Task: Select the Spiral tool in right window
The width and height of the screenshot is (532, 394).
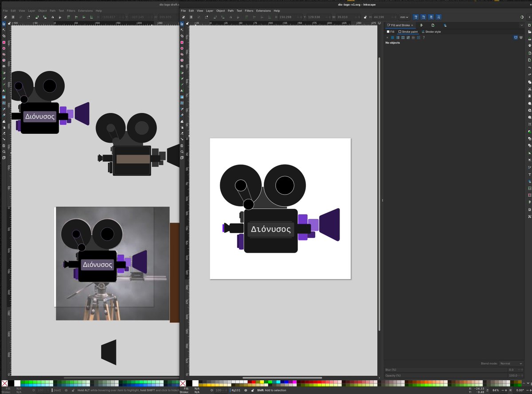Action: coord(183,66)
